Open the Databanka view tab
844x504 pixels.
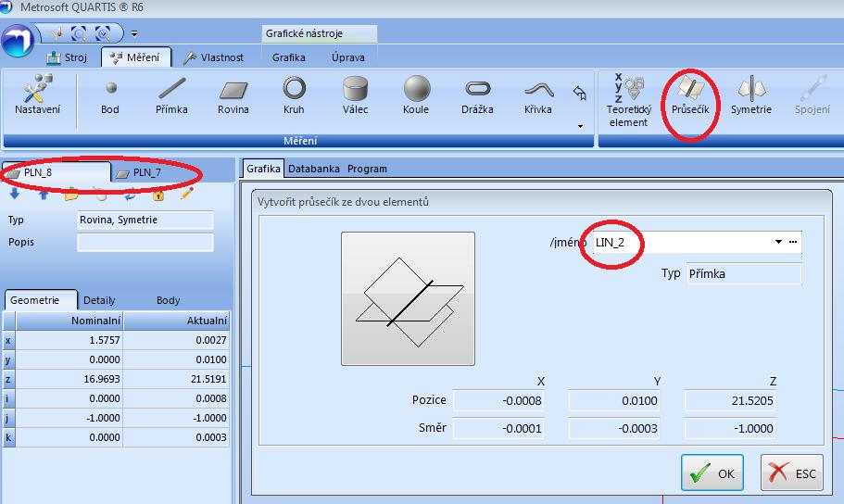[314, 169]
